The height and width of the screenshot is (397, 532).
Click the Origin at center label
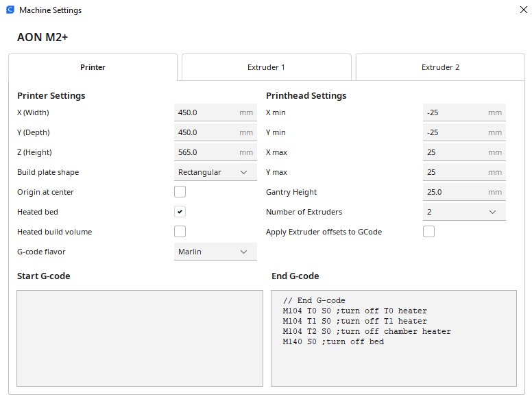point(45,192)
